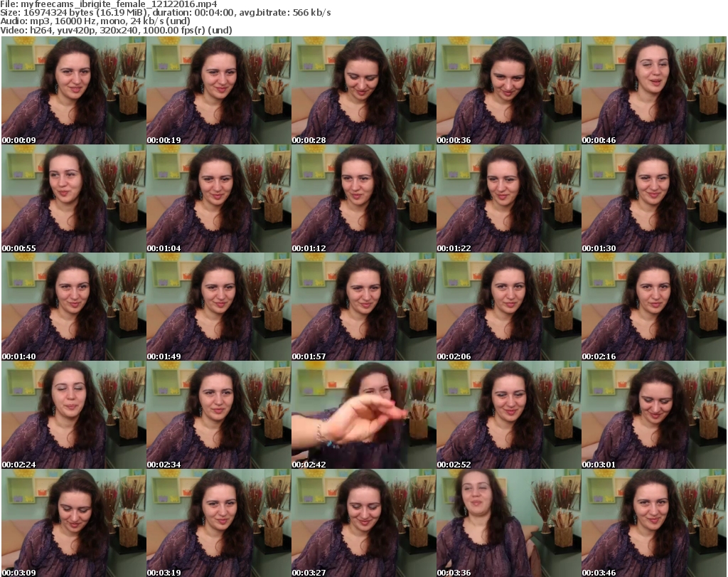The image size is (728, 577).
Task: Select the thumbnail stamped 00:01:40
Action: 74,307
